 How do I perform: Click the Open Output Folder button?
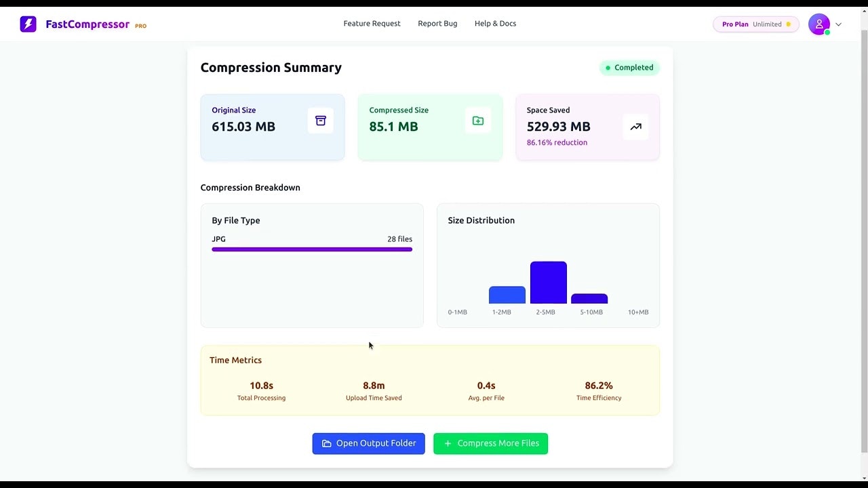pos(368,443)
